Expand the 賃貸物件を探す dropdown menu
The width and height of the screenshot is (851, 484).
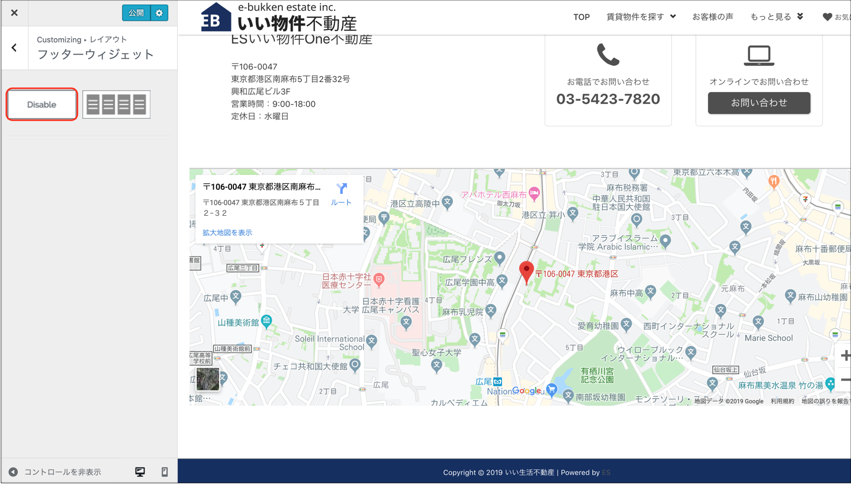click(640, 17)
